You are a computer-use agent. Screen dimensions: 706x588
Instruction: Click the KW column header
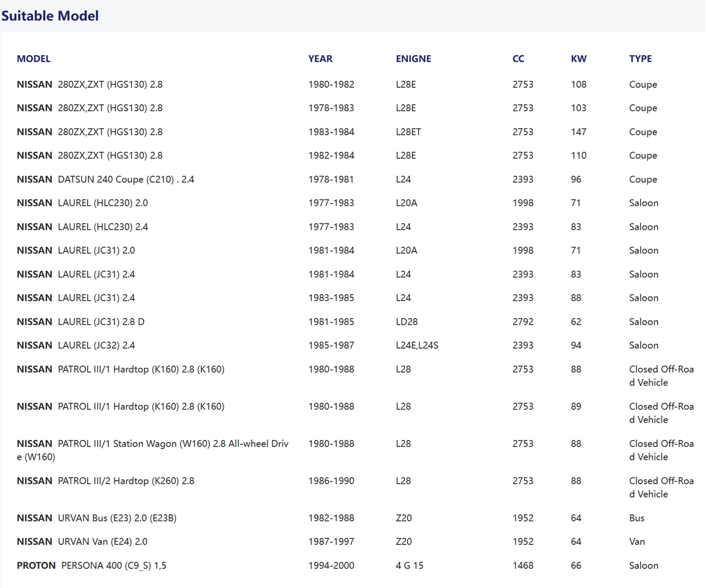point(578,59)
